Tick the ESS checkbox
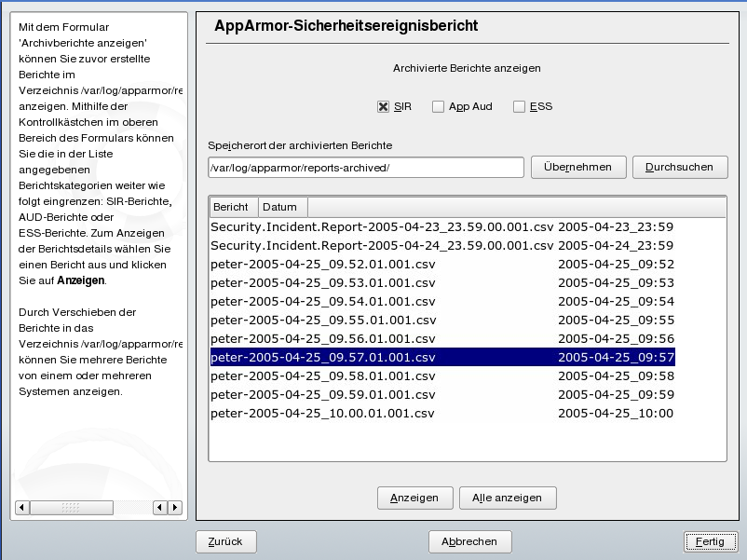This screenshot has width=747, height=560. coord(519,107)
